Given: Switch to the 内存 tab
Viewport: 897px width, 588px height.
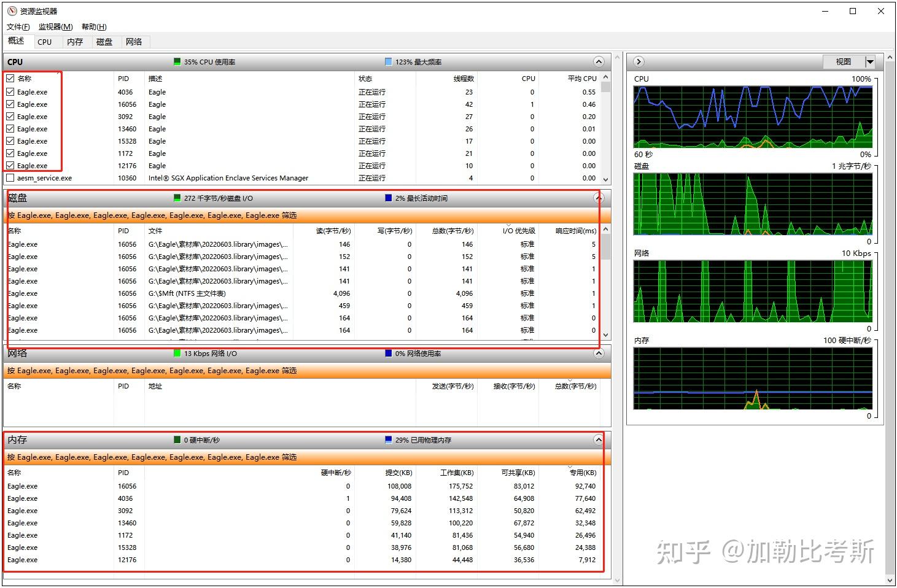Looking at the screenshot, I should [75, 42].
